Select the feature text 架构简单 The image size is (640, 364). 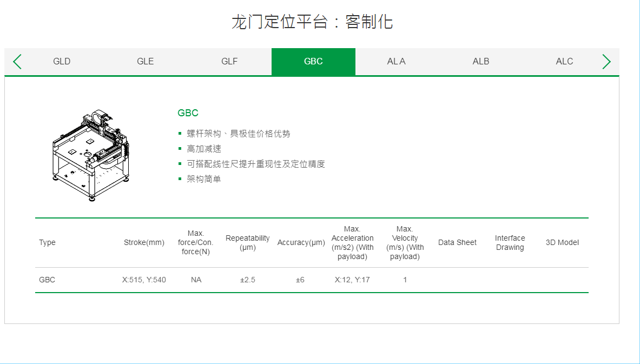point(203,179)
